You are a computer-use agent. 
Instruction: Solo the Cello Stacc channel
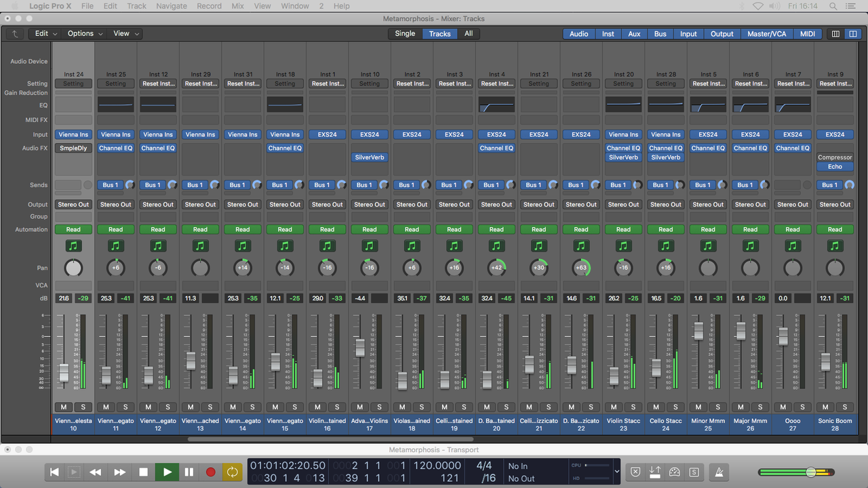coord(676,407)
